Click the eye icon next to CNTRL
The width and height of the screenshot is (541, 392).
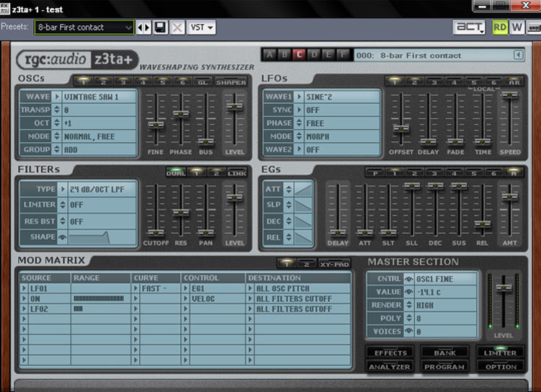(410, 280)
